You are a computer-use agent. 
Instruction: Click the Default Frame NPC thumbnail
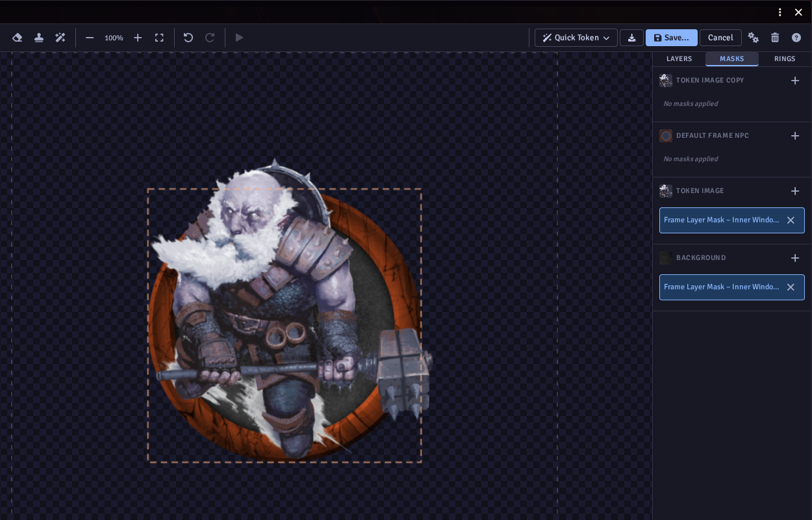(666, 136)
